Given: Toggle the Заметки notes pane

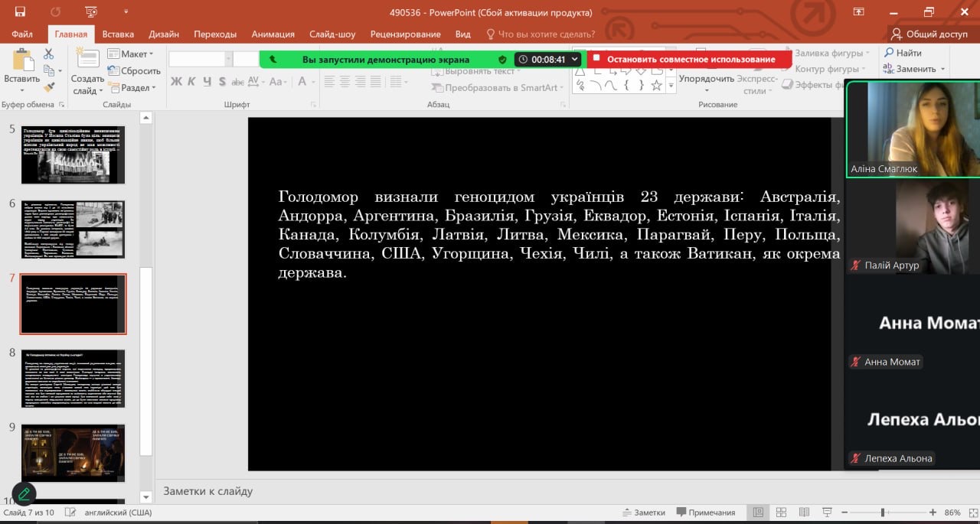Looking at the screenshot, I should click(x=643, y=513).
